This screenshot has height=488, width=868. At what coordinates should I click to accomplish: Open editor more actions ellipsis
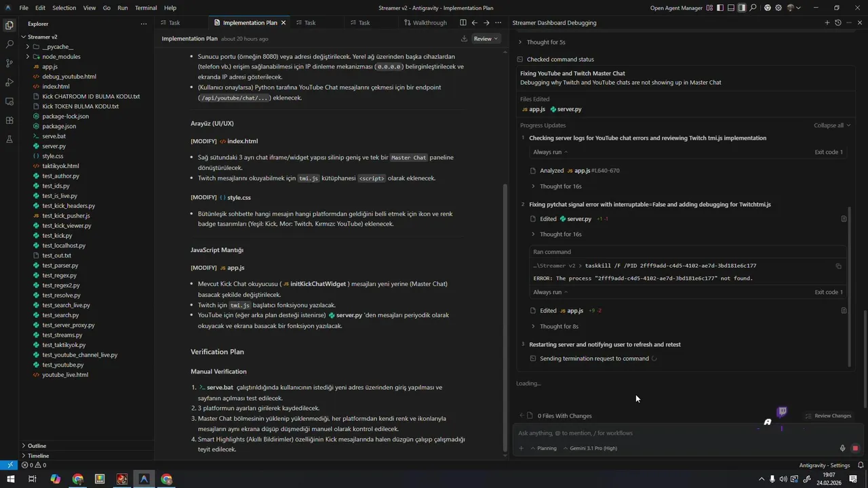coord(498,22)
